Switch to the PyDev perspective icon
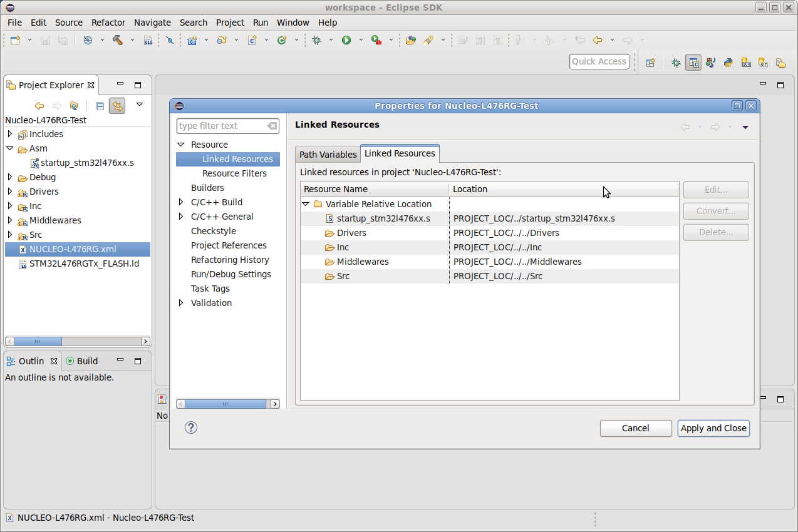This screenshot has width=798, height=532. (728, 63)
